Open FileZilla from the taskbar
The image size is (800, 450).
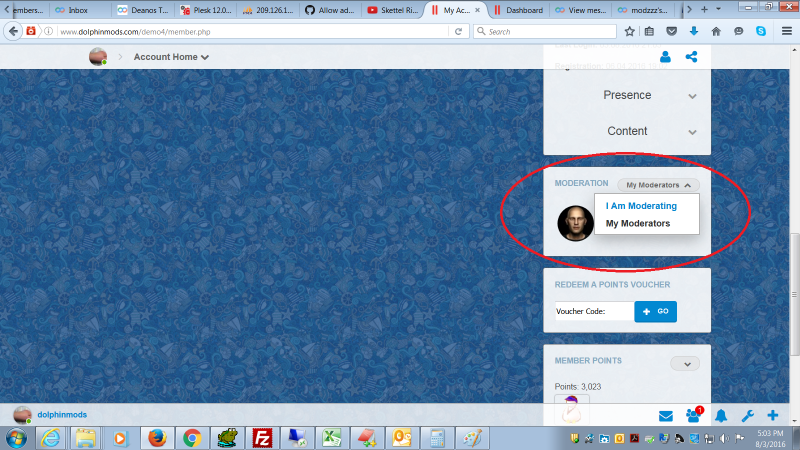[x=262, y=438]
